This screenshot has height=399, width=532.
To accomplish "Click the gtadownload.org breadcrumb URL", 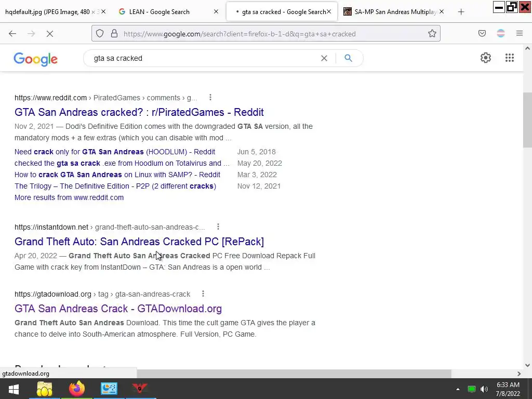I will coord(102,294).
